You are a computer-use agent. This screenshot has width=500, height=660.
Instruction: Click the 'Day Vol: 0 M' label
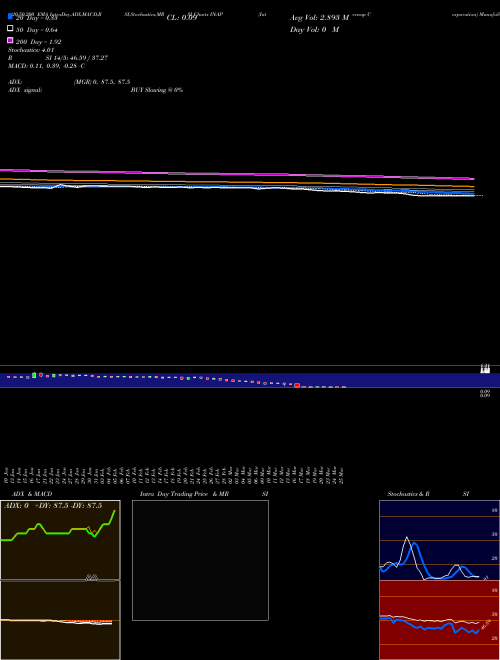(314, 29)
